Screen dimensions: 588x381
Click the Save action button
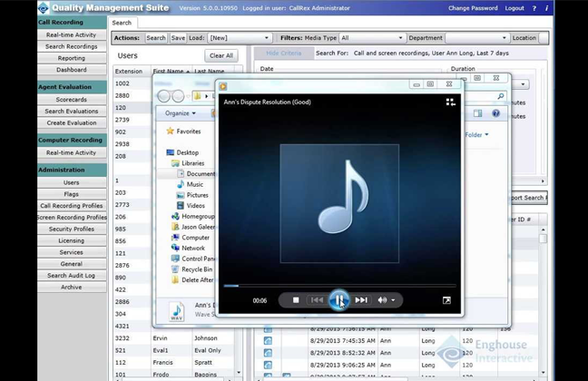tap(178, 38)
